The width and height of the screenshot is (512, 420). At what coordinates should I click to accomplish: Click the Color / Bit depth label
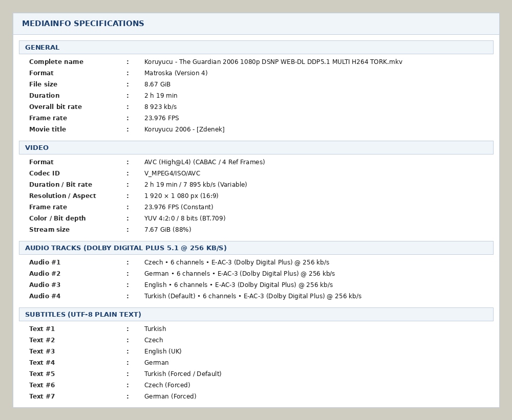point(57,218)
